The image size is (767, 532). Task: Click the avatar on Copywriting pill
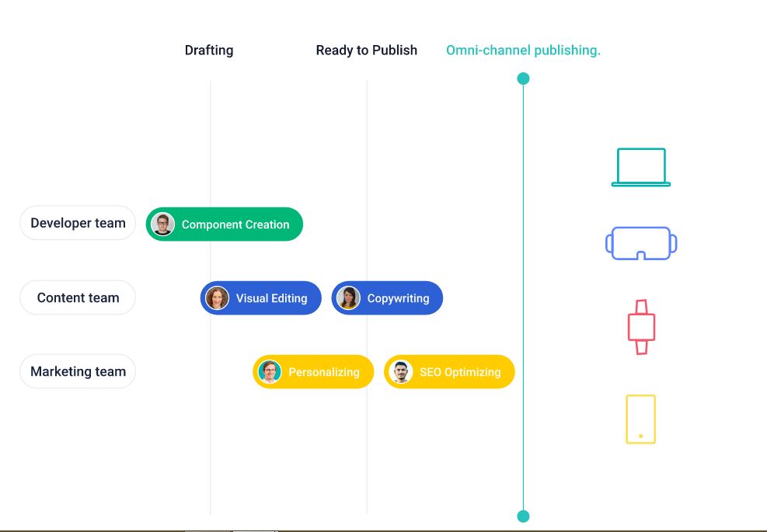(x=347, y=297)
